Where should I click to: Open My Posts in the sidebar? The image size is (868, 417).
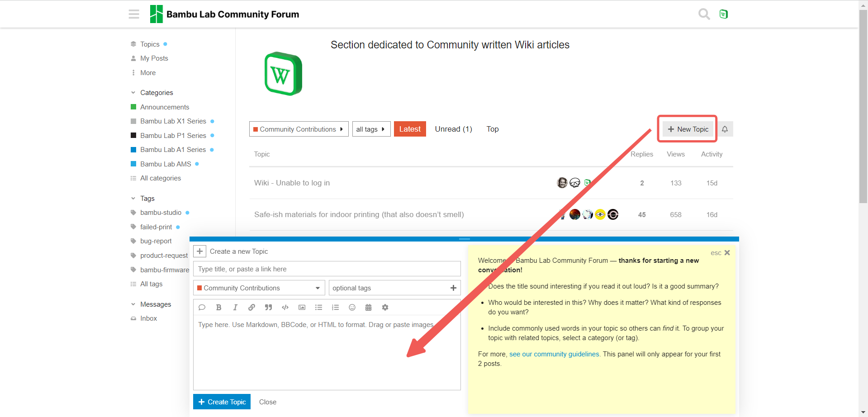[149, 58]
